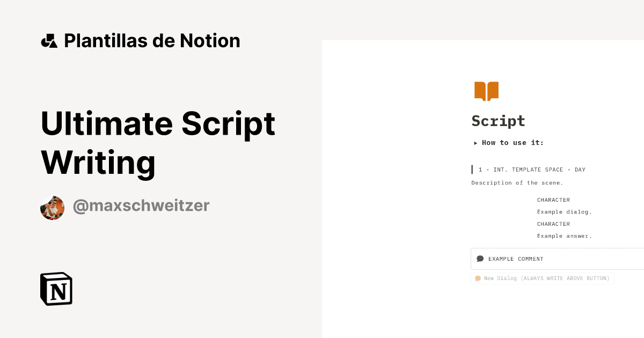Open the @maxschweitzer author link
This screenshot has height=338, width=644.
point(141,205)
